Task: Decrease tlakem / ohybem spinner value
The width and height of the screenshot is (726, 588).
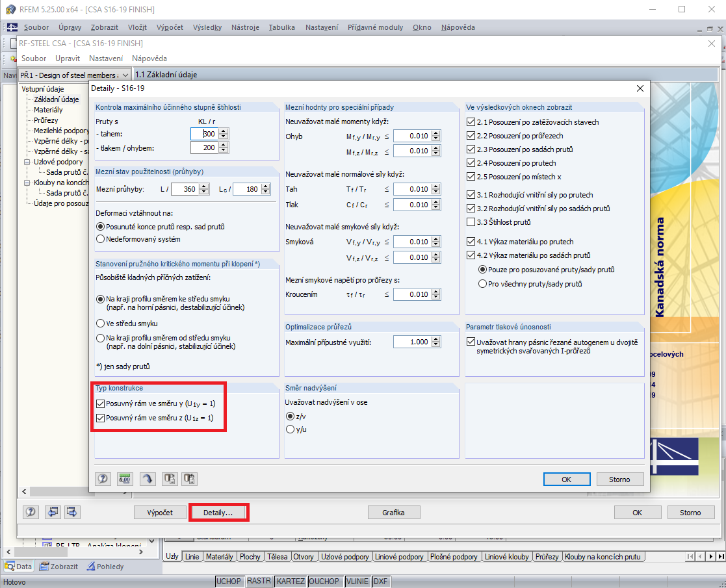Action: (x=224, y=151)
